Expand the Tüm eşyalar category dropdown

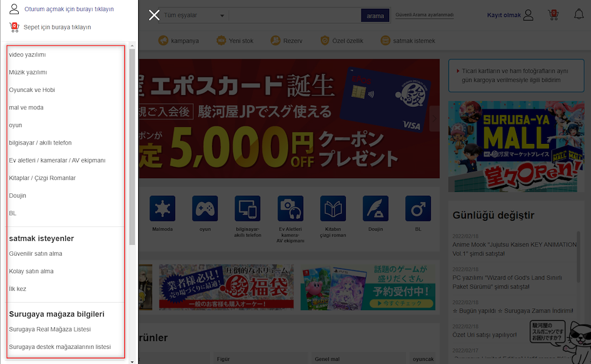194,16
